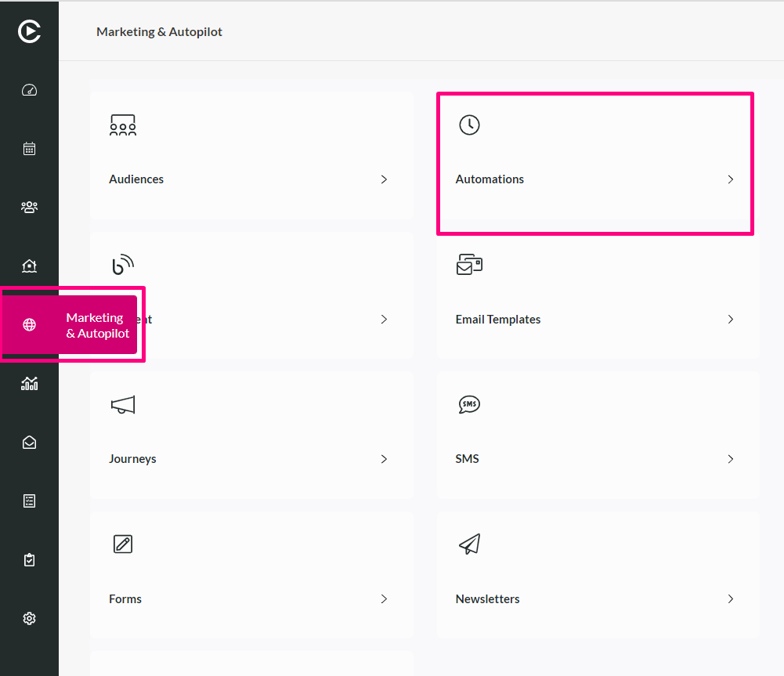
Task: Open the checklist form icon in sidebar
Action: pos(29,501)
